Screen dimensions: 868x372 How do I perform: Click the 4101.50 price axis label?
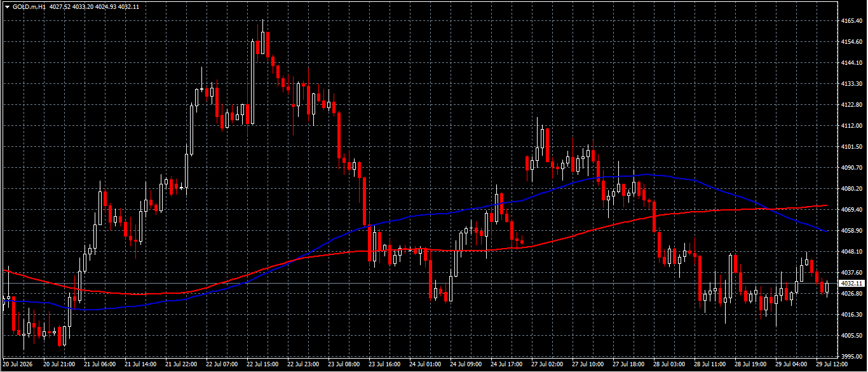[x=850, y=147]
